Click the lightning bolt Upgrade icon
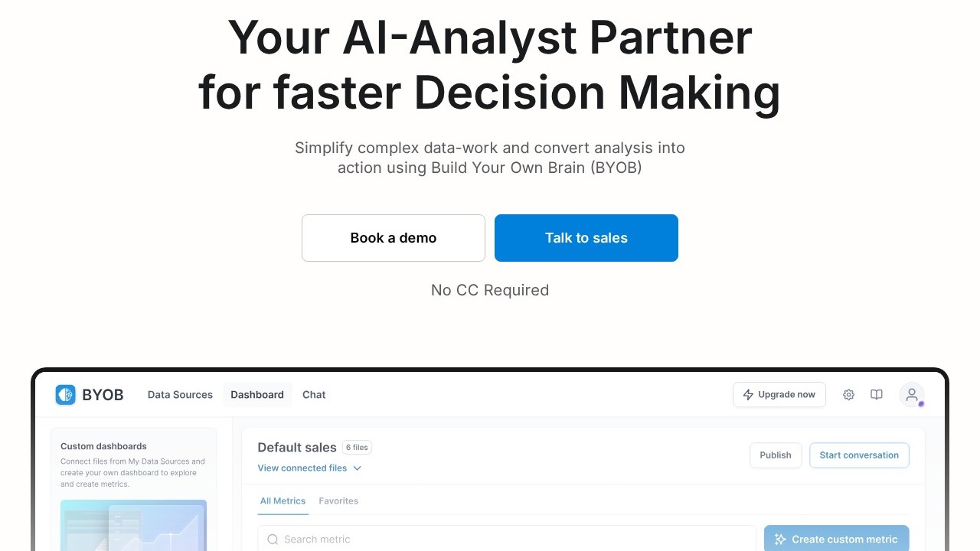 748,395
